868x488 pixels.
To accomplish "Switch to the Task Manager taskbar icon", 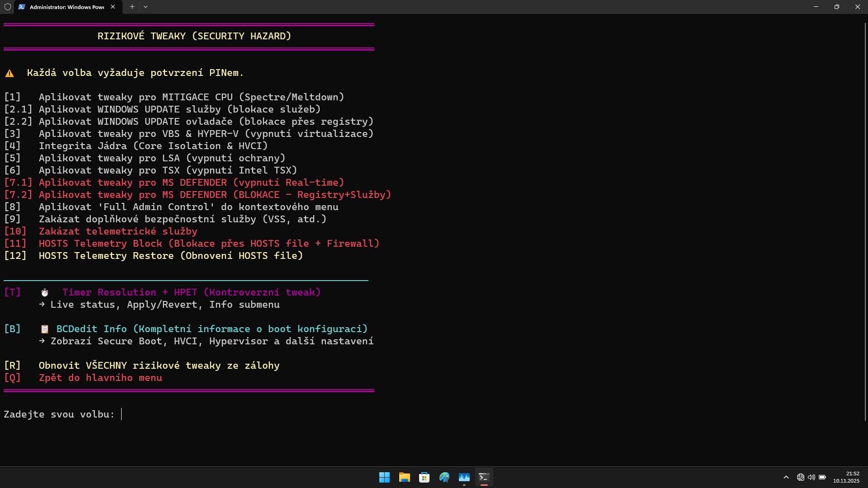I will click(464, 477).
